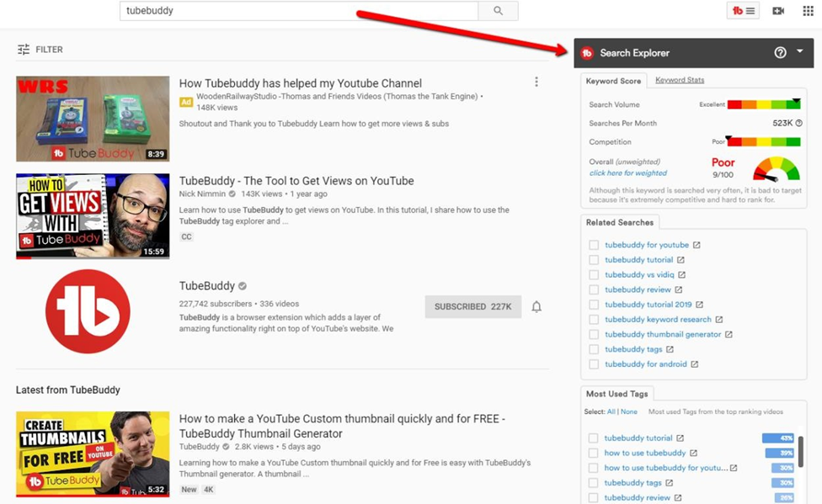Screen dimensions: 822x504
Task: Open 'tubebuddy keyword research' external link icon
Action: [719, 320]
